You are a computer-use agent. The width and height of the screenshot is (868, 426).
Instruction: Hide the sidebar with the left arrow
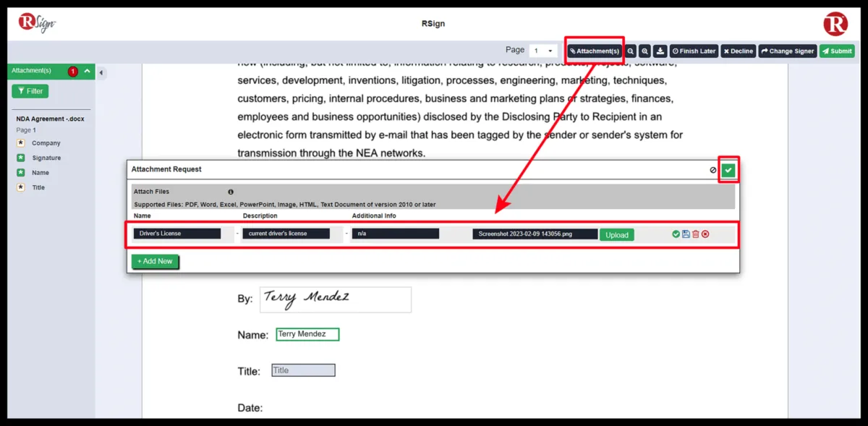(x=101, y=72)
